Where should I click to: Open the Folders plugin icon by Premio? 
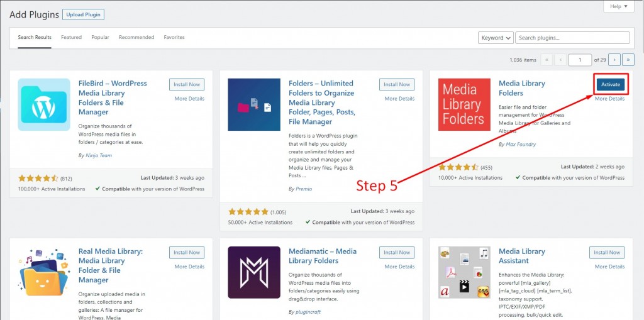[x=254, y=105]
